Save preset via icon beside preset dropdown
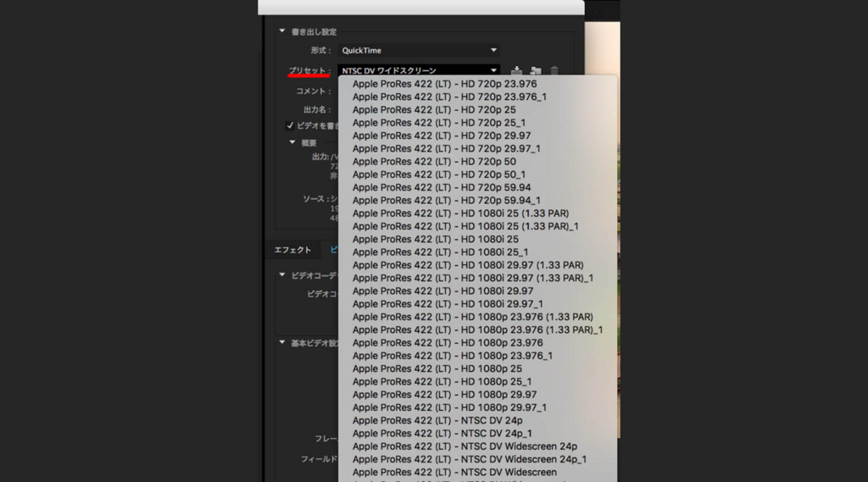 tap(516, 70)
